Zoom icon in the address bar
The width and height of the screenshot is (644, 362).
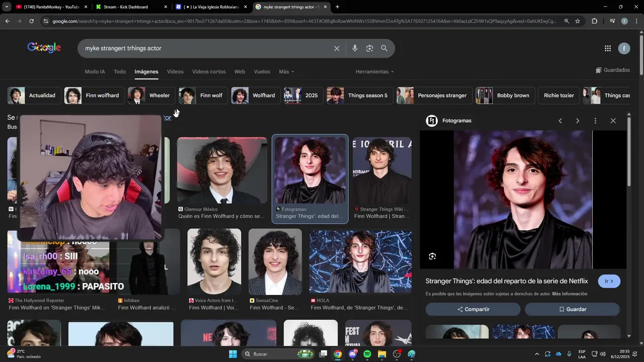567,21
